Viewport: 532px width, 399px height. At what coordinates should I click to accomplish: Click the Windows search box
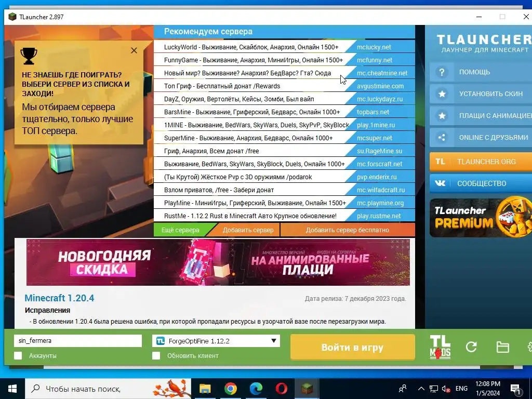(x=108, y=389)
